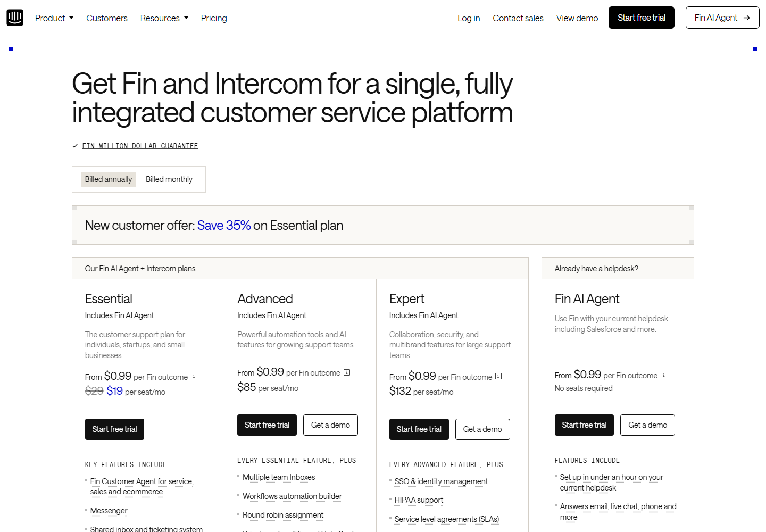The image size is (766, 532).
Task: Get a demo for Advanced plan
Action: click(330, 425)
